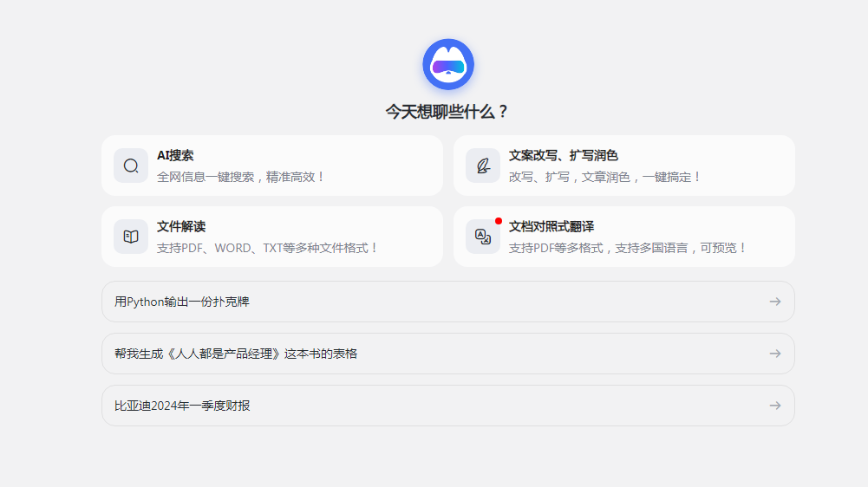The width and height of the screenshot is (868, 487).
Task: Click the arrow on the Python扑克牌 prompt
Action: tap(774, 302)
